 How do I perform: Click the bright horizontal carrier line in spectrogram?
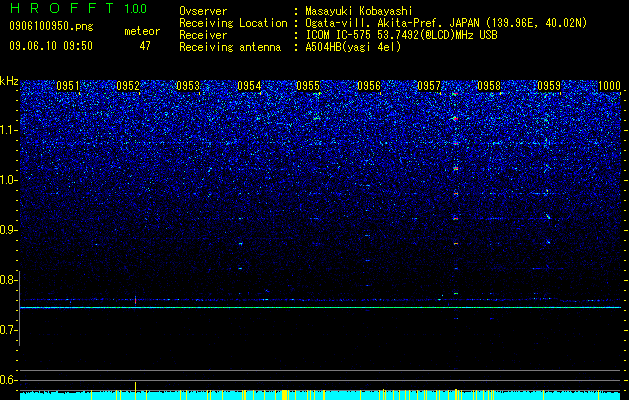tap(320, 307)
